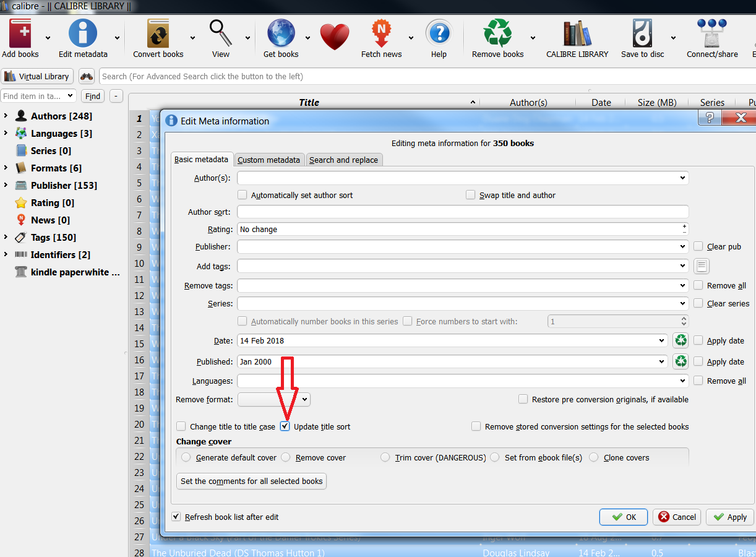
Task: Open the Remove format dropdown
Action: click(x=274, y=399)
